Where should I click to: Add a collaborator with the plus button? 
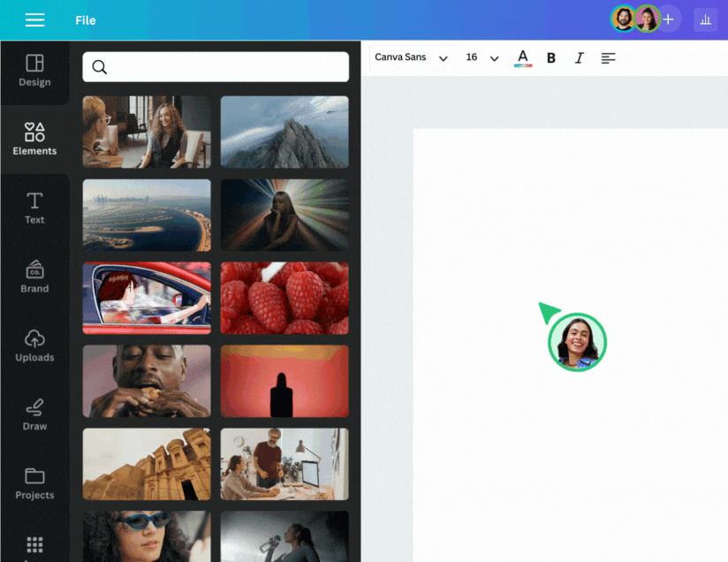coord(669,19)
